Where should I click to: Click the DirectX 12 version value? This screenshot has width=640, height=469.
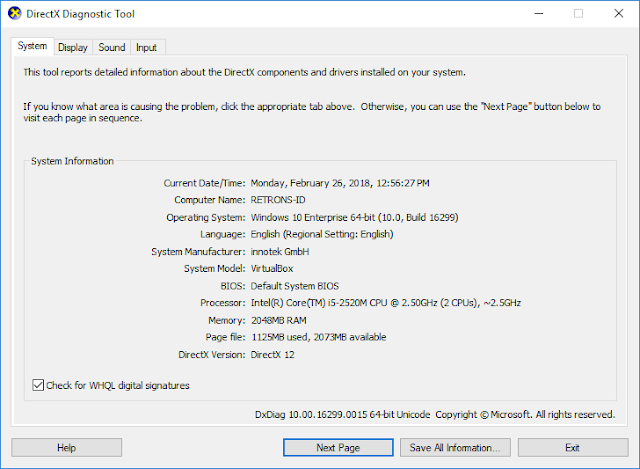click(272, 354)
